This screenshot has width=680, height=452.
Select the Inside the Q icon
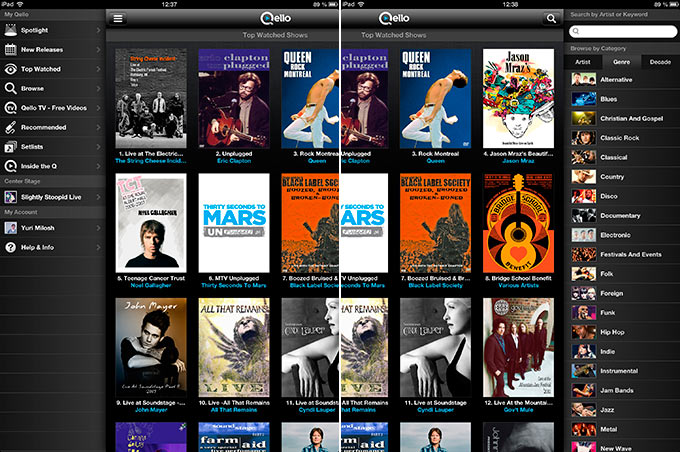tap(10, 166)
